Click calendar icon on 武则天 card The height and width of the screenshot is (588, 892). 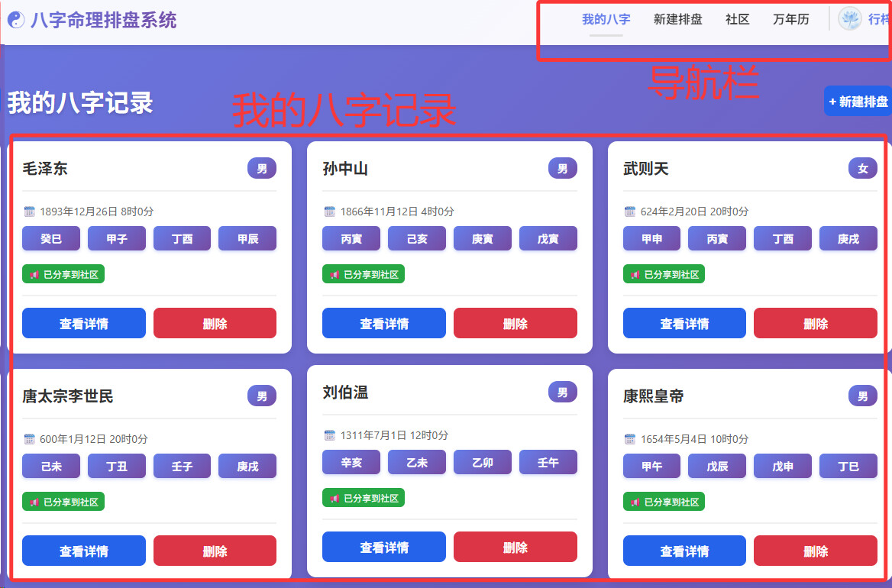click(x=630, y=212)
